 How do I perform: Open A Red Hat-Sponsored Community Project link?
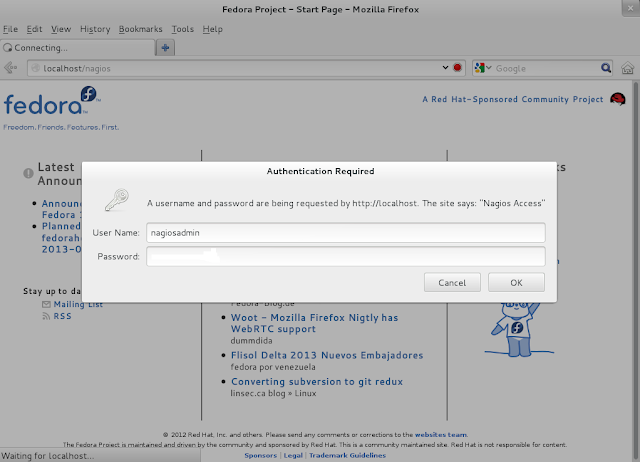coord(513,99)
